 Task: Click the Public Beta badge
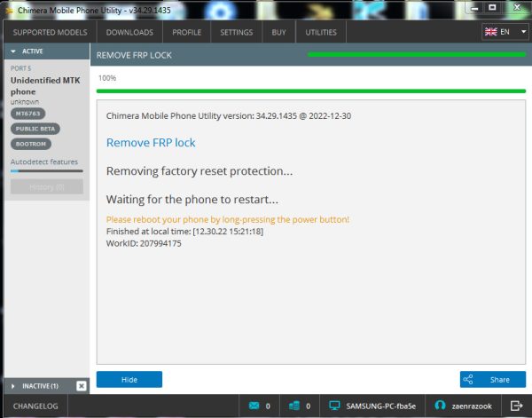(x=35, y=129)
